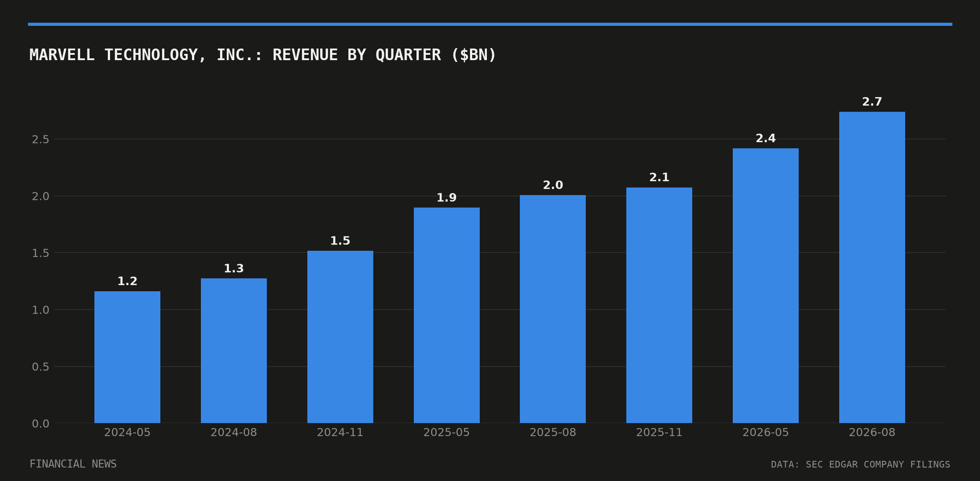980x481 pixels.
Task: Select the 2024-08 revenue bar
Action: (234, 351)
